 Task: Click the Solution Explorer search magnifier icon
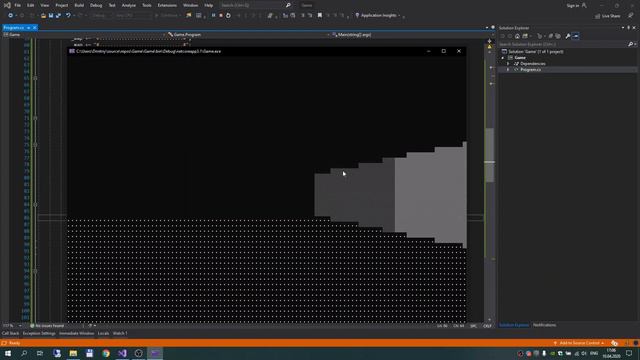pos(631,44)
